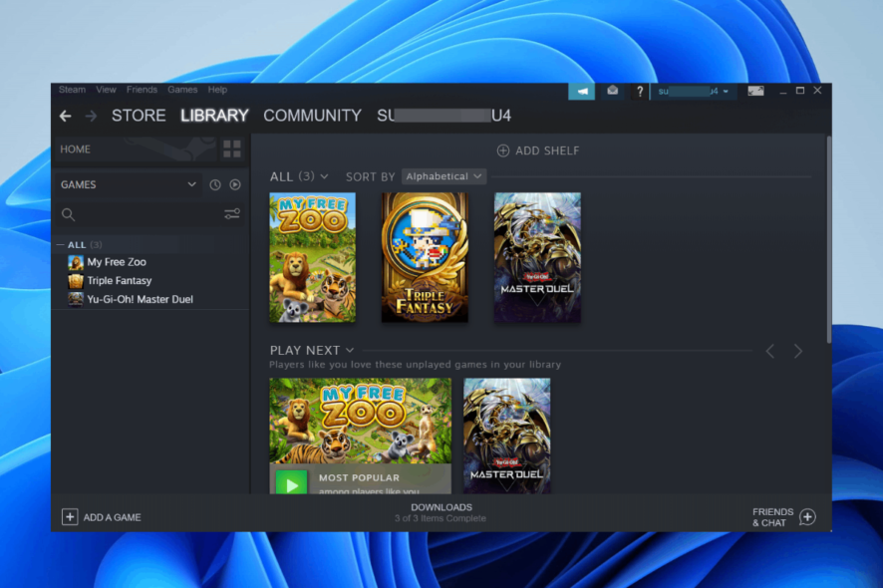Click the downloads progress bar

441,512
